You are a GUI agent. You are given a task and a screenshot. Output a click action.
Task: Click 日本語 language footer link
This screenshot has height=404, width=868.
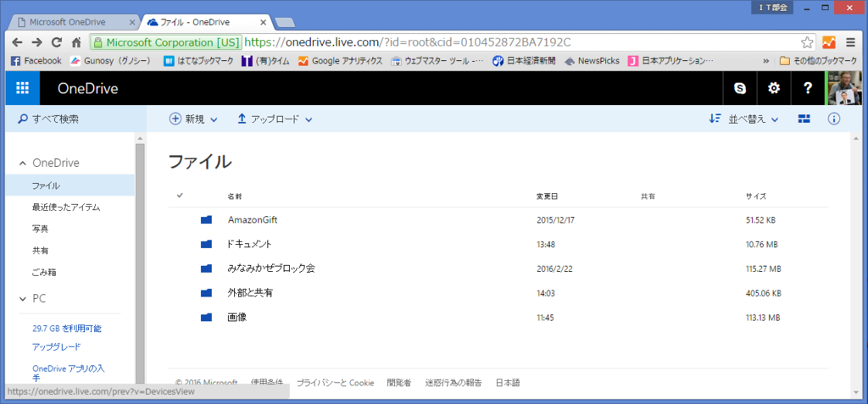pos(508,383)
